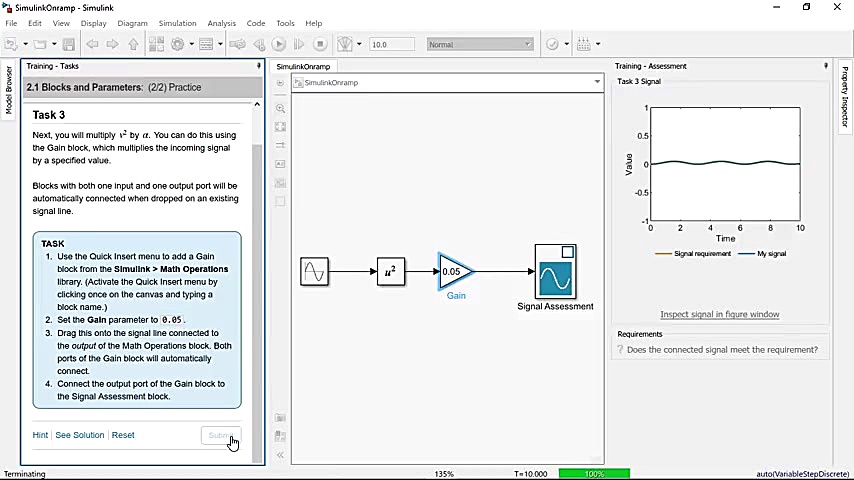The height and width of the screenshot is (480, 854).
Task: Expand the SimulinkOnramp breadcrumb path dropdown
Action: [597, 82]
